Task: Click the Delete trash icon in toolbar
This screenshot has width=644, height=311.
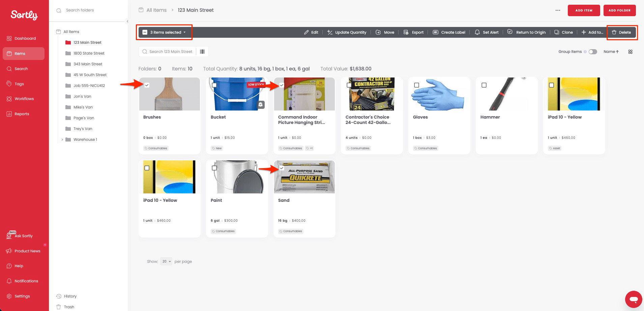Action: pos(614,32)
